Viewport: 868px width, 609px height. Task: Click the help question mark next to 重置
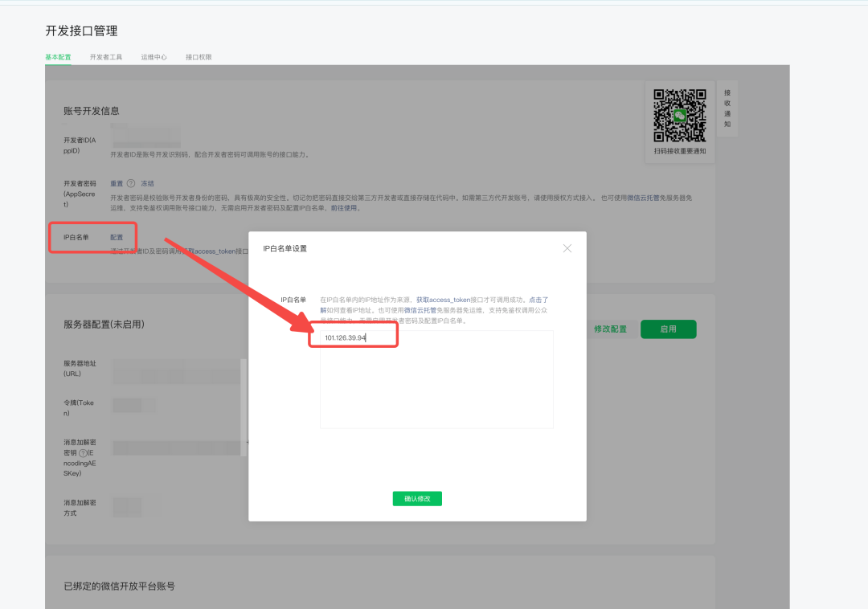click(131, 183)
